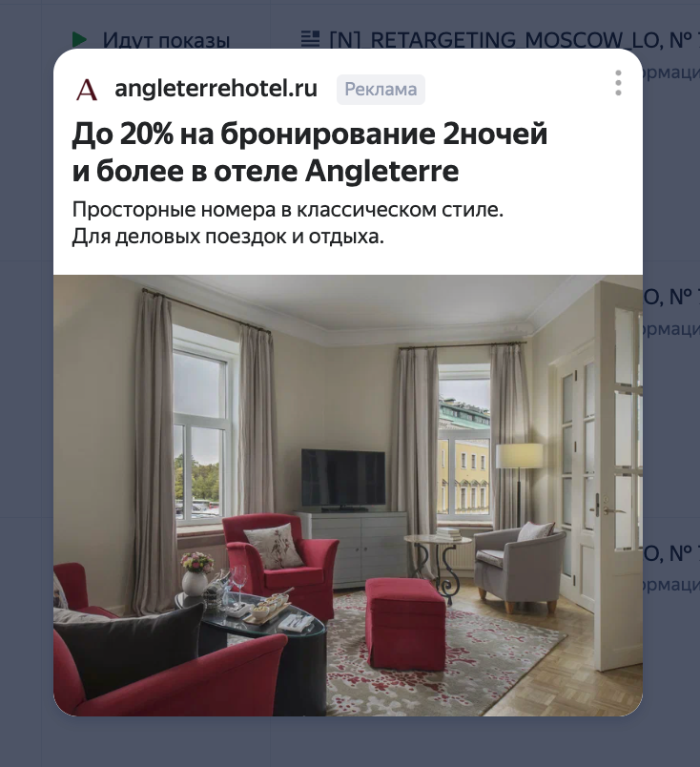Click the Angleterre "A" logo favicon

pos(87,90)
